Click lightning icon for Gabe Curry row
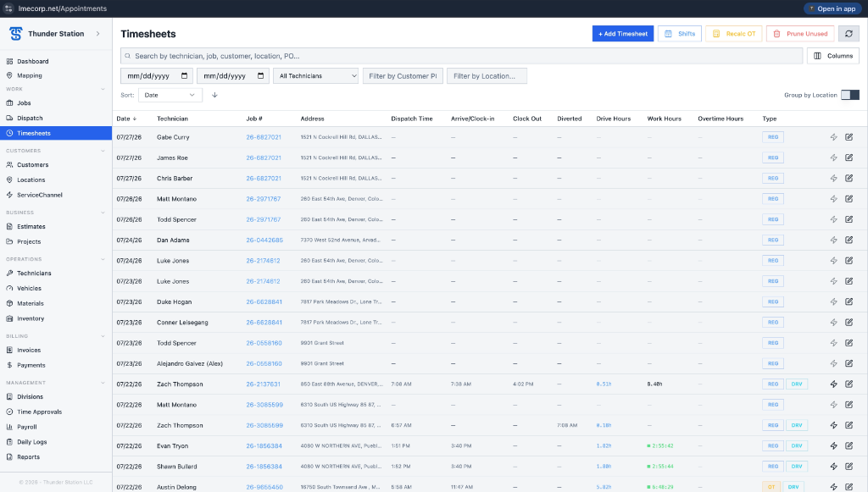 834,137
